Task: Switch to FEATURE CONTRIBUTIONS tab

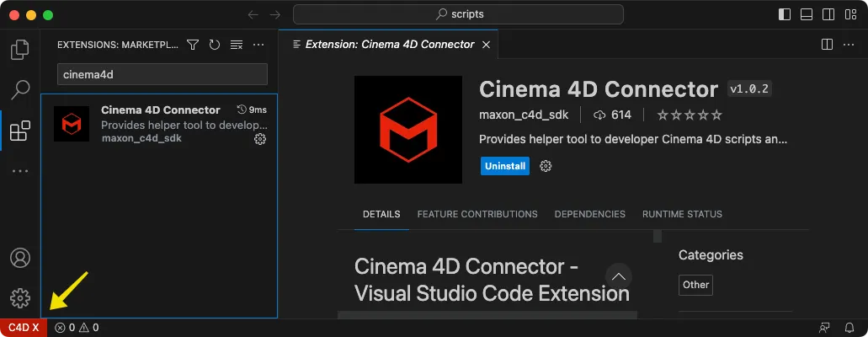Action: click(477, 214)
